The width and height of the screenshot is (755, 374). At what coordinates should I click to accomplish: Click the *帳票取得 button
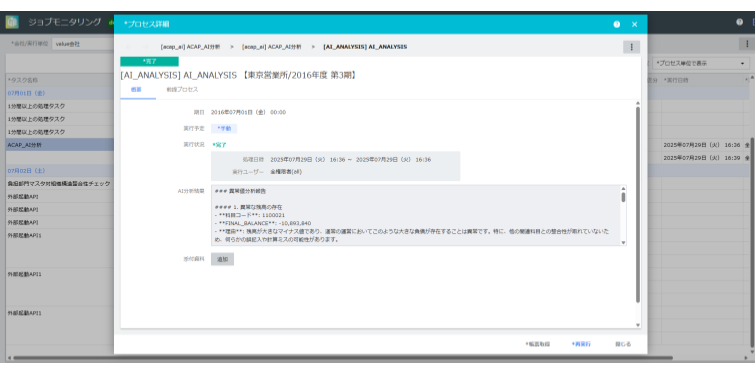[537, 344]
